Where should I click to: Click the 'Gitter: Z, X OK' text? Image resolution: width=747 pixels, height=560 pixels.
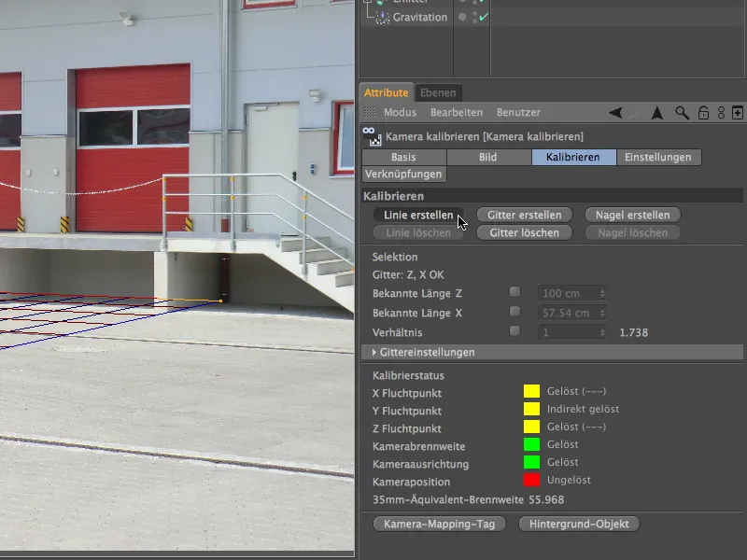[x=408, y=274]
